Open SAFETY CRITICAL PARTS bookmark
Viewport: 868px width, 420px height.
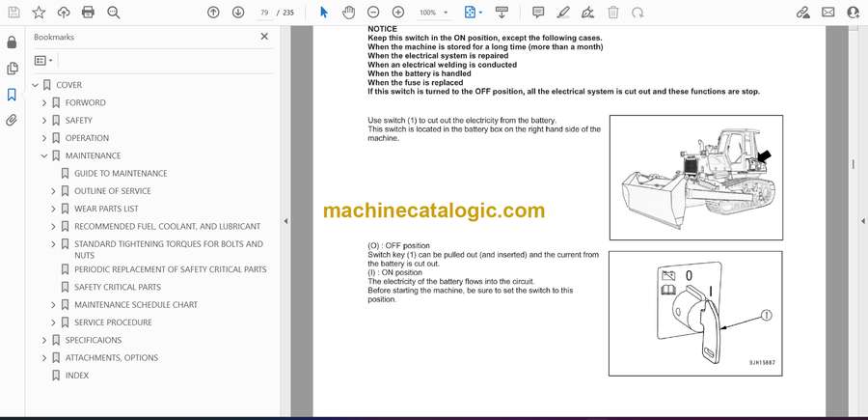(x=118, y=287)
